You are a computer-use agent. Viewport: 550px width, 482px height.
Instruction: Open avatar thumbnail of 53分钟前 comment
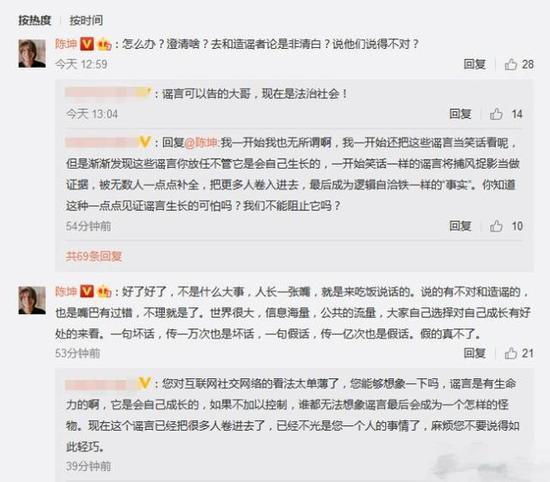coord(32,300)
